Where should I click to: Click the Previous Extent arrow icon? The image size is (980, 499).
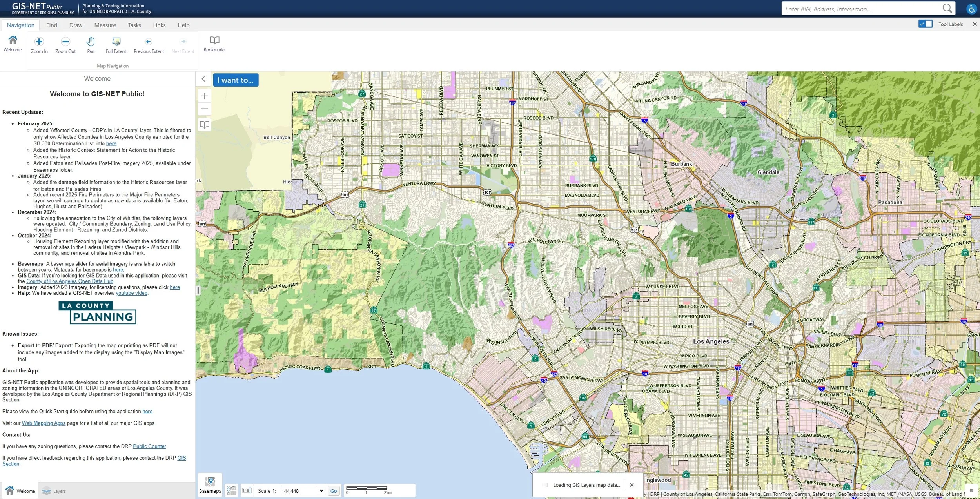coord(149,42)
